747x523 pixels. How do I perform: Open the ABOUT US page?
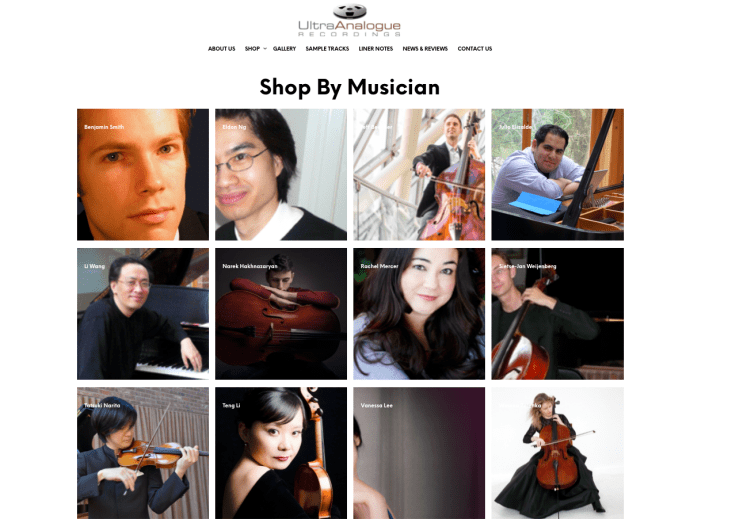(x=222, y=49)
